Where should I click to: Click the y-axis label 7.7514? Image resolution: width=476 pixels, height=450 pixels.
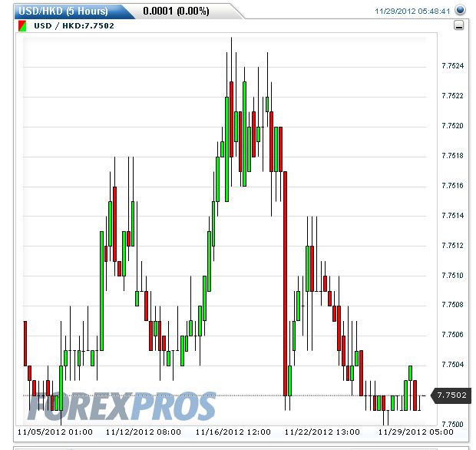[453, 216]
